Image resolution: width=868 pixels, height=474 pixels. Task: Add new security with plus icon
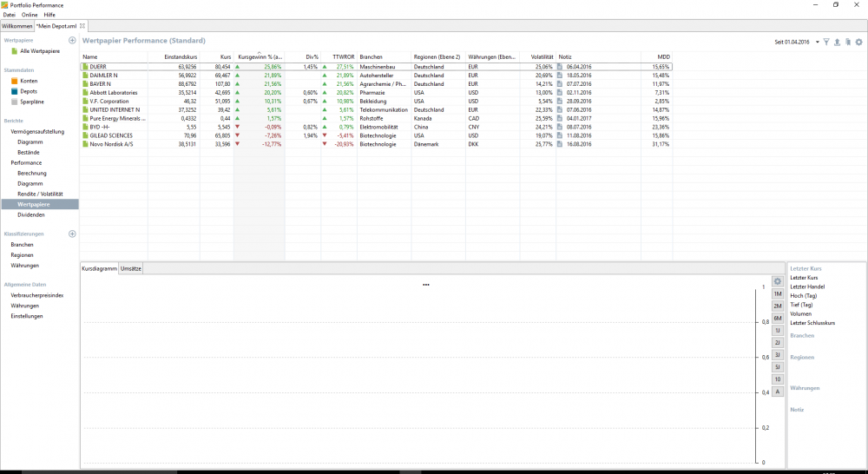(72, 41)
